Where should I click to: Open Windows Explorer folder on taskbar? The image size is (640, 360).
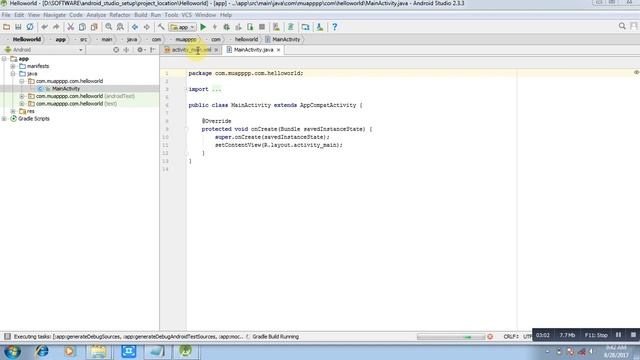pyautogui.click(x=98, y=351)
